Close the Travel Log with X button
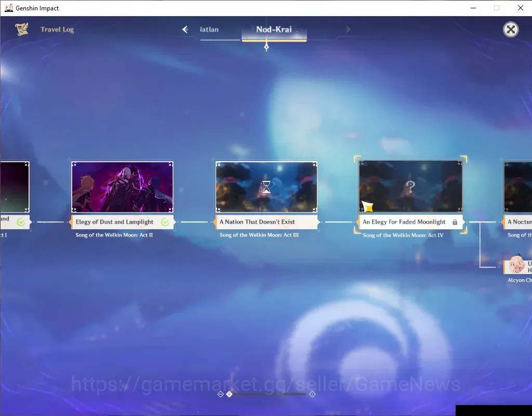 tap(511, 30)
